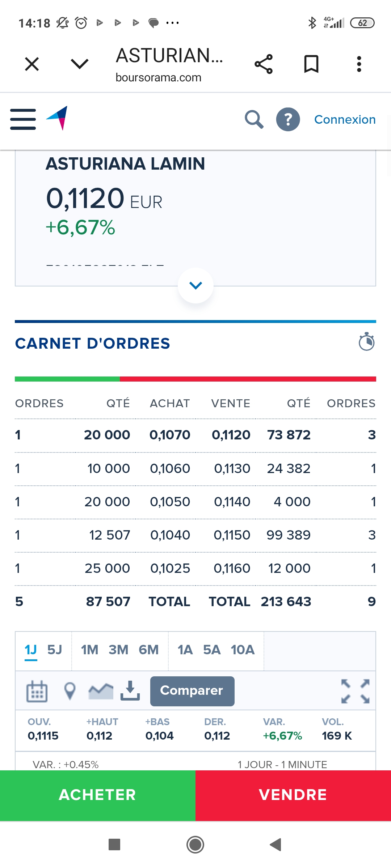Screen dimensions: 391x868
Task: Tap the Boursorama logo icon
Action: click(x=57, y=118)
